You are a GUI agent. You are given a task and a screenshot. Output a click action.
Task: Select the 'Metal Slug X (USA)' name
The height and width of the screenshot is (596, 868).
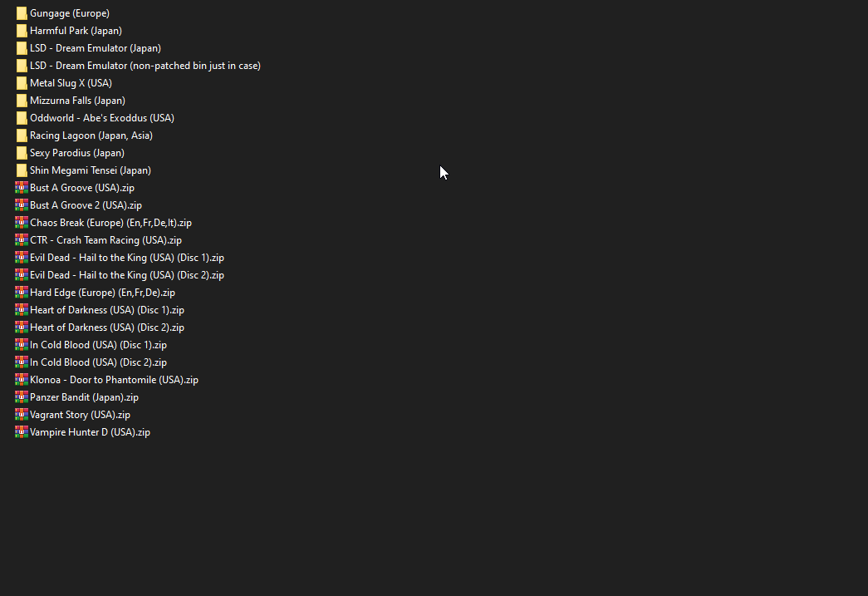pyautogui.click(x=71, y=83)
